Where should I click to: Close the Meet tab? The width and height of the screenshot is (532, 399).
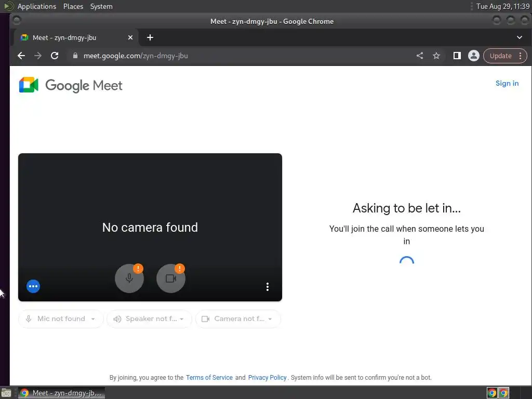coord(130,37)
